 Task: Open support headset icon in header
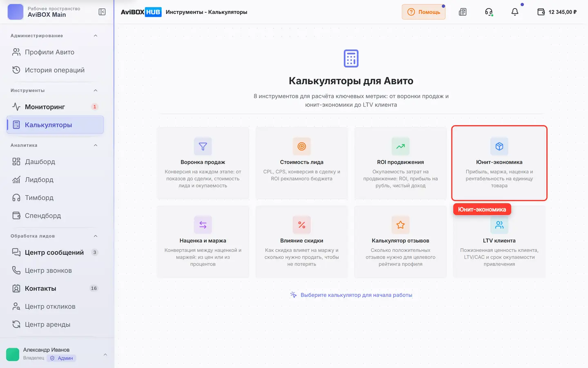pos(489,12)
